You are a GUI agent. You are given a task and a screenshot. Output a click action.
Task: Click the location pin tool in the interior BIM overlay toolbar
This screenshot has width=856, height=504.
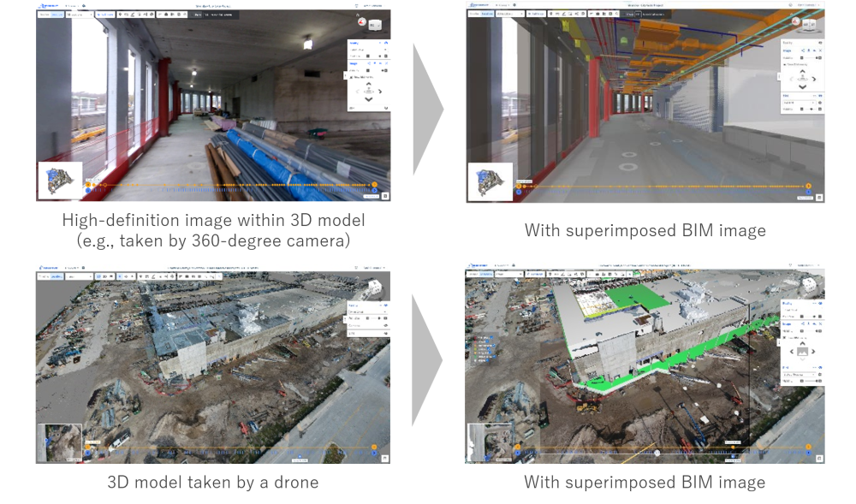550,15
